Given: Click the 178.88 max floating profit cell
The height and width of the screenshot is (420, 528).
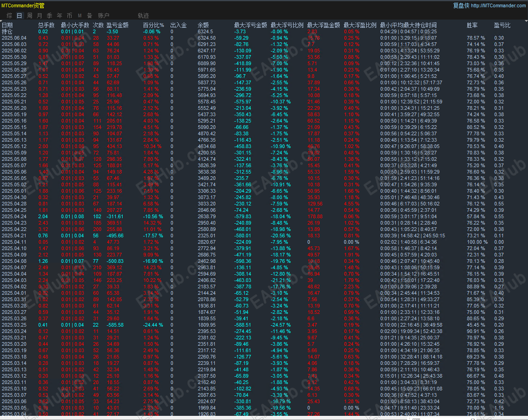Looking at the screenshot, I should 315,216.
